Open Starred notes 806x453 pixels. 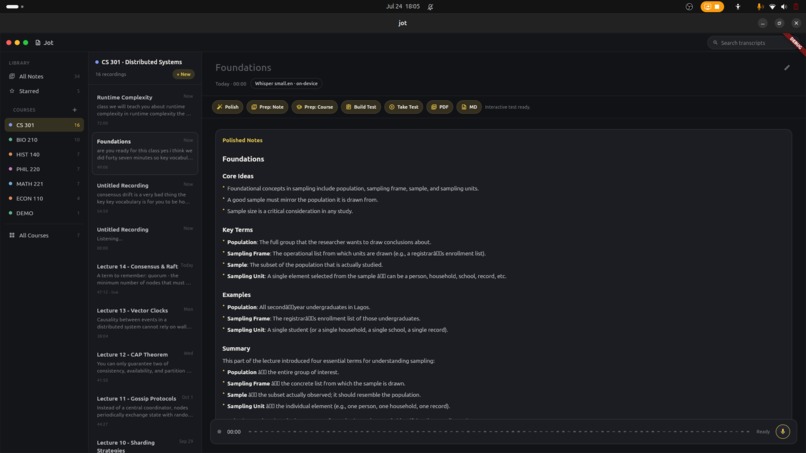[44, 91]
